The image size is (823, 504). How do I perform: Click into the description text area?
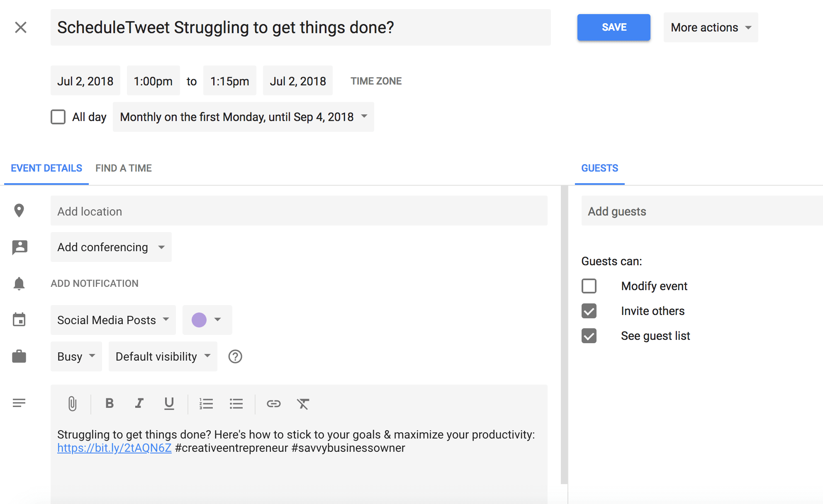point(299,464)
